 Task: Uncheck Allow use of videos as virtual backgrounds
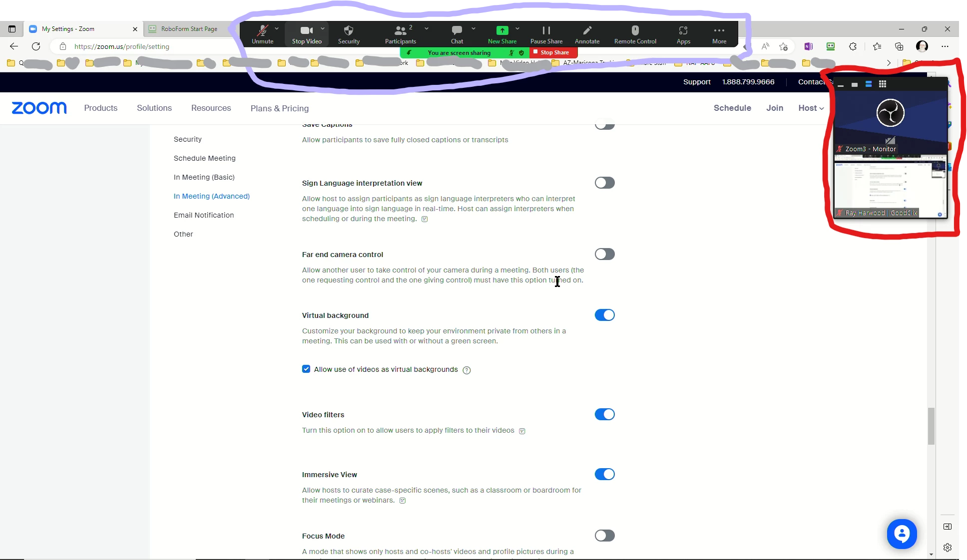306,369
